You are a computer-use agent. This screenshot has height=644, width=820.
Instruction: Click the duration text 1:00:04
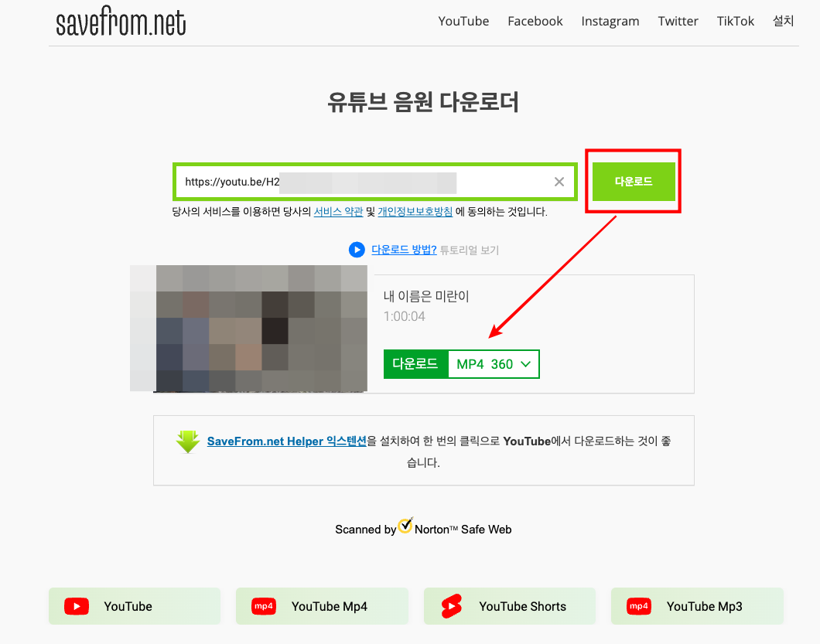[405, 316]
